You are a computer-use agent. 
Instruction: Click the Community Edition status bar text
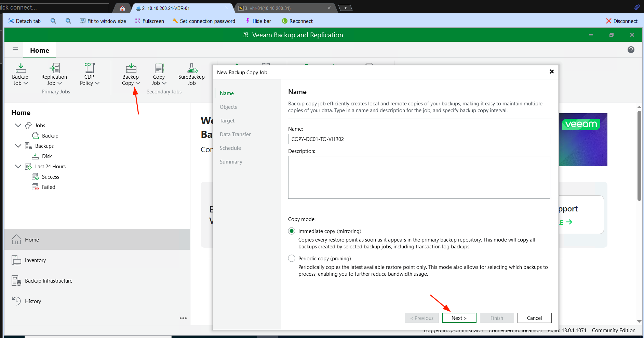[x=614, y=330]
